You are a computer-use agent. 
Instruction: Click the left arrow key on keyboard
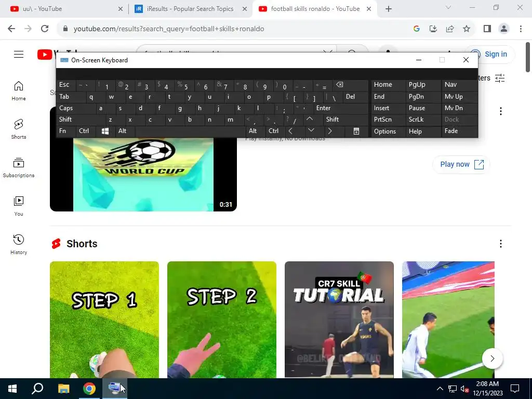[x=290, y=131]
